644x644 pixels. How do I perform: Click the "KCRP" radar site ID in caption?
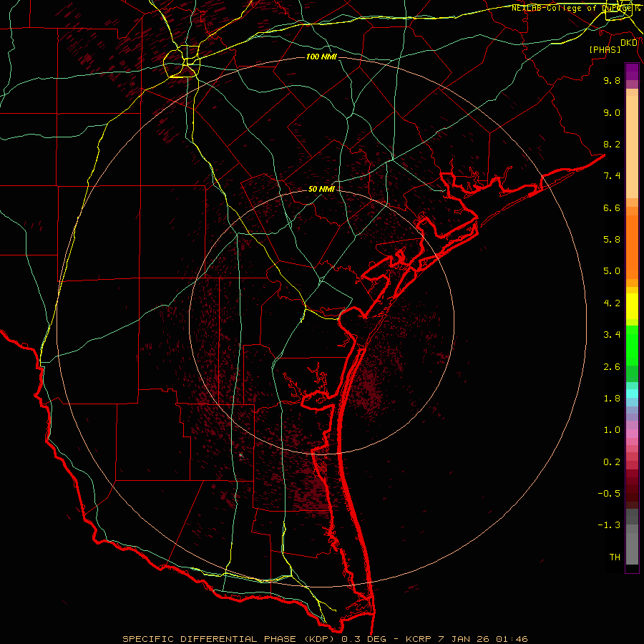click(x=419, y=639)
